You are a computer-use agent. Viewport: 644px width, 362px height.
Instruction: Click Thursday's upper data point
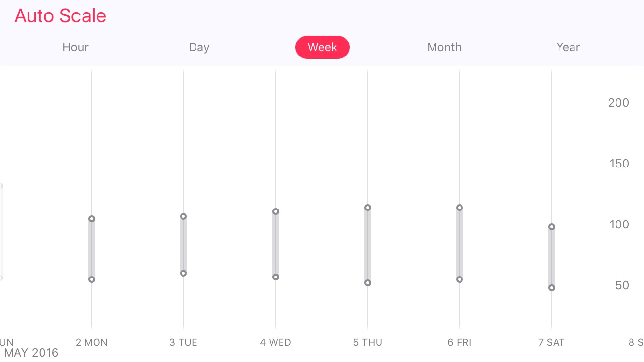368,208
